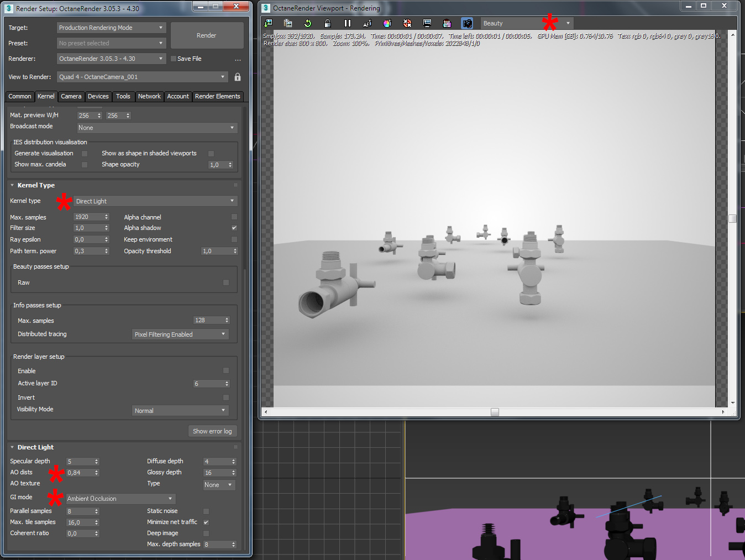This screenshot has width=745, height=560.
Task: Switch to the Common tab
Action: (20, 96)
